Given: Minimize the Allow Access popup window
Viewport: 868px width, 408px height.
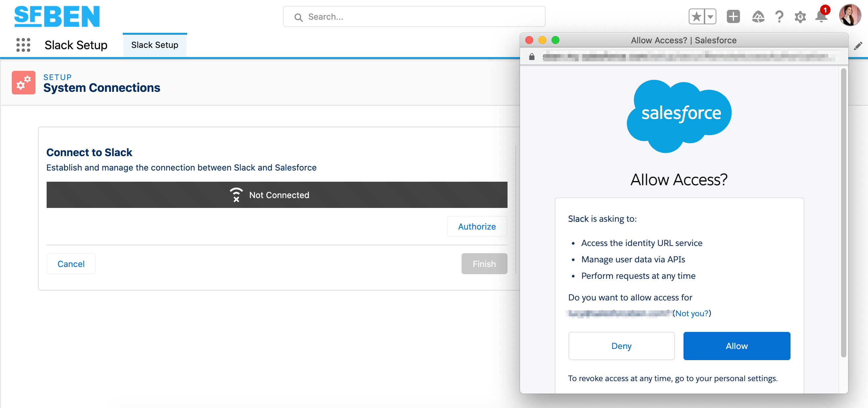Looking at the screenshot, I should pos(542,40).
